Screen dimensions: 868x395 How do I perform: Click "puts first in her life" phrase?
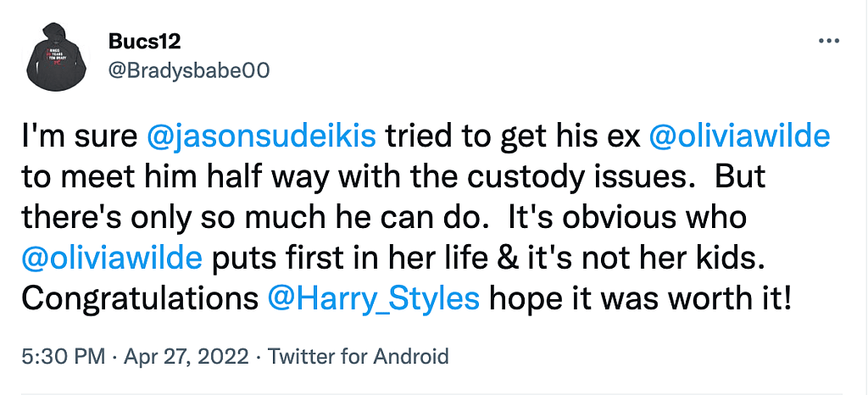364,257
